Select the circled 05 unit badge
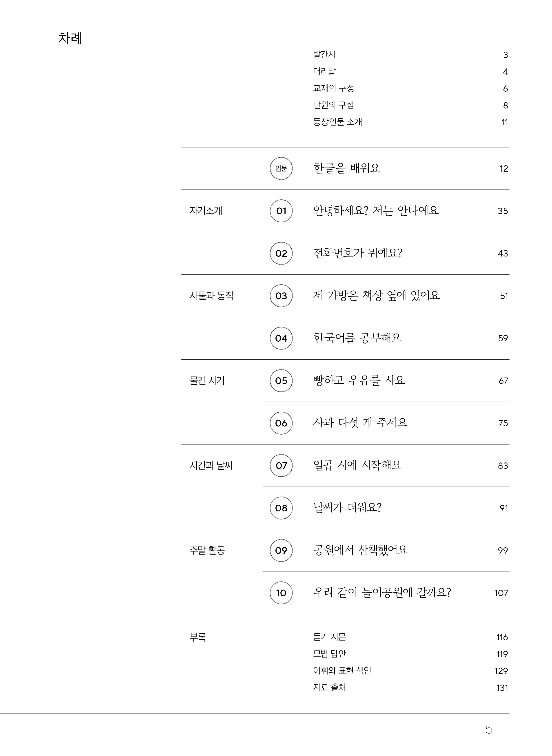This screenshot has width=552, height=756. (281, 380)
